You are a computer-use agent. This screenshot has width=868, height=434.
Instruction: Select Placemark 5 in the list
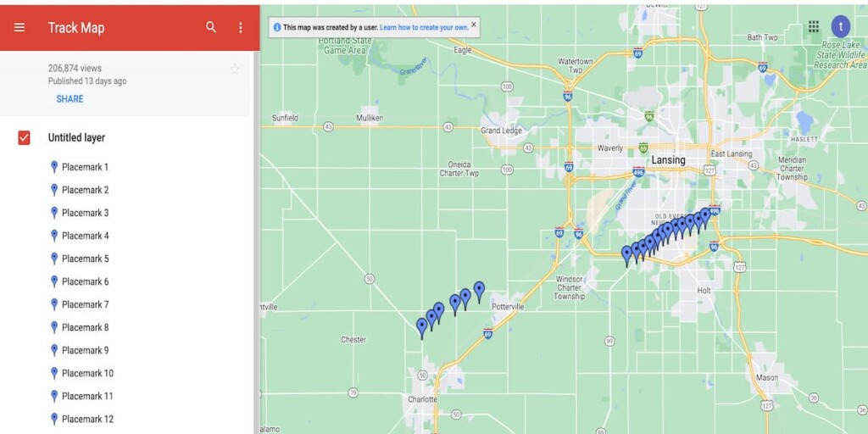click(x=86, y=259)
